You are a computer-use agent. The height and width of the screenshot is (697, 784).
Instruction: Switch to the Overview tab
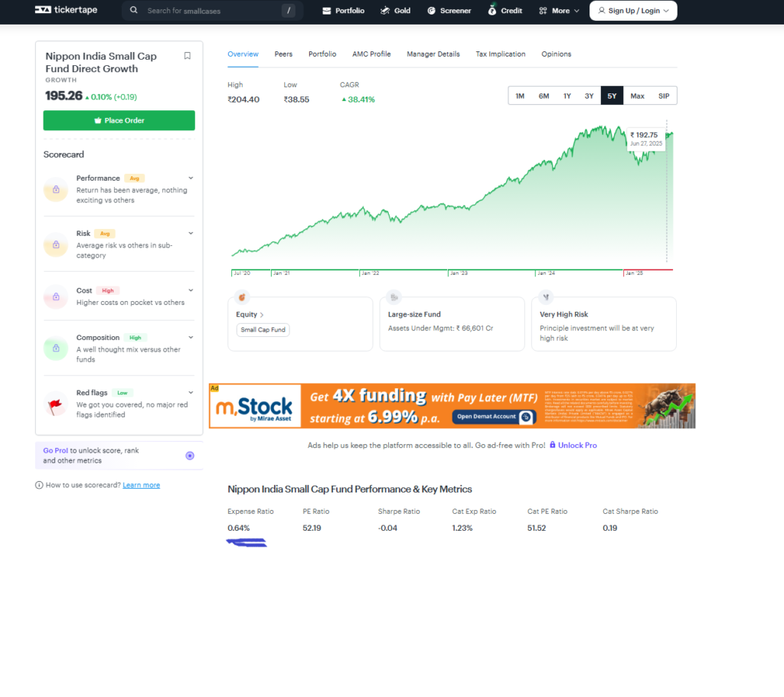pyautogui.click(x=243, y=54)
